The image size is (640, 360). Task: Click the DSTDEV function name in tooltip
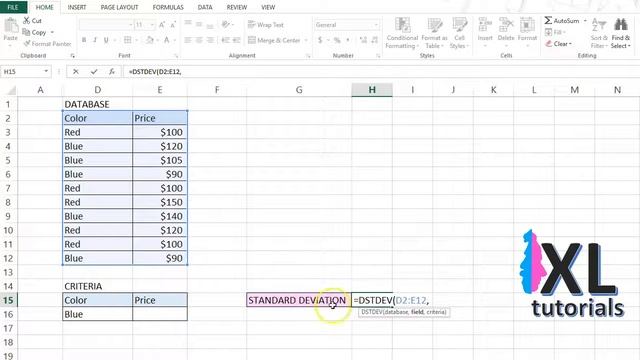click(371, 312)
